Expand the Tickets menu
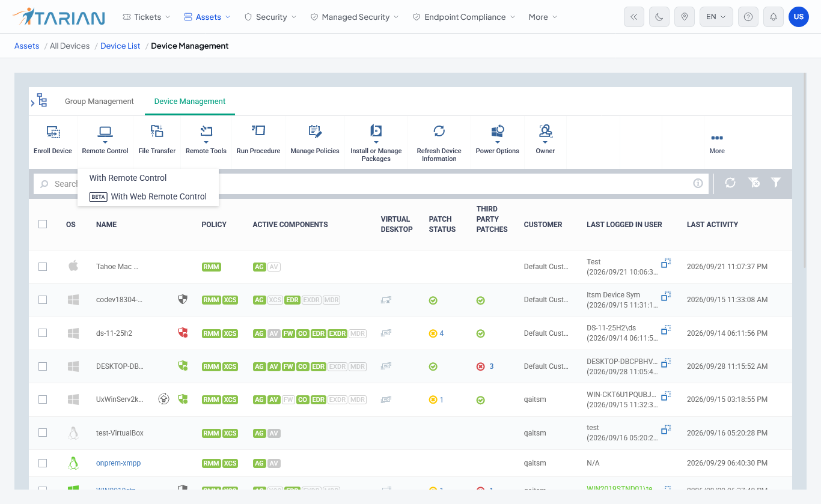The height and width of the screenshot is (504, 821). click(146, 17)
